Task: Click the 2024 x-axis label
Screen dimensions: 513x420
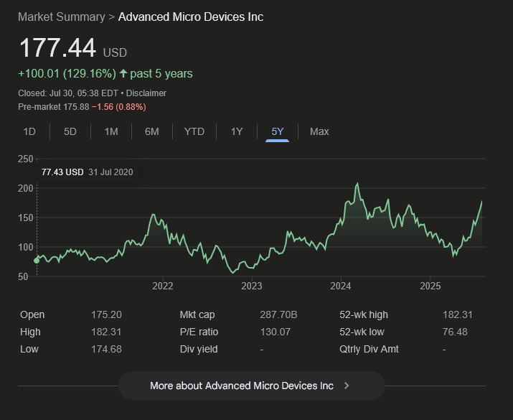Action: 341,286
